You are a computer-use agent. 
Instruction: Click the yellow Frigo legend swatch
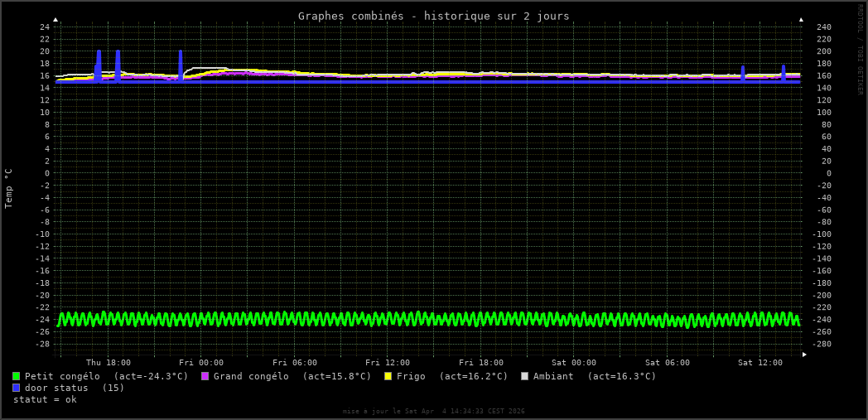click(x=388, y=376)
